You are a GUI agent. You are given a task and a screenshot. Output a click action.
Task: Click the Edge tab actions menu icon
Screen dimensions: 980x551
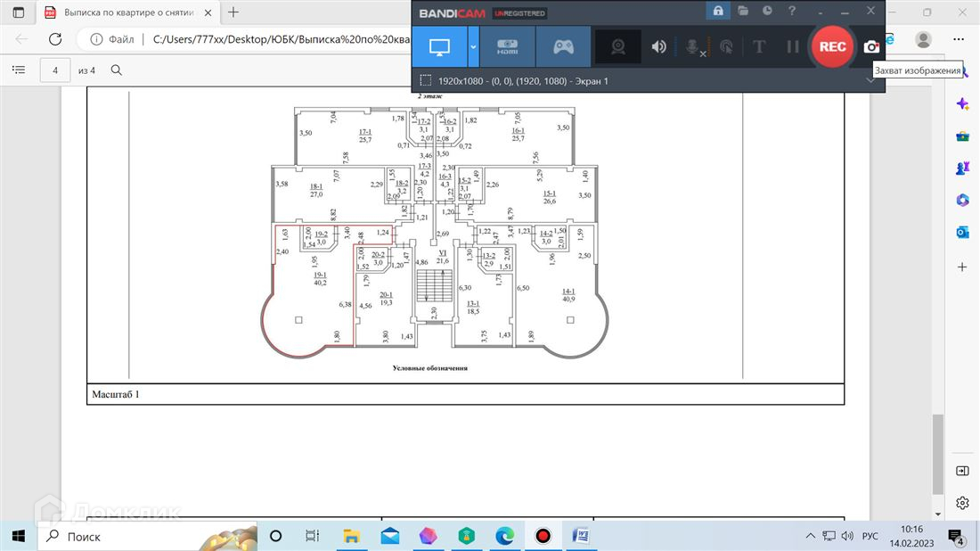(x=18, y=12)
